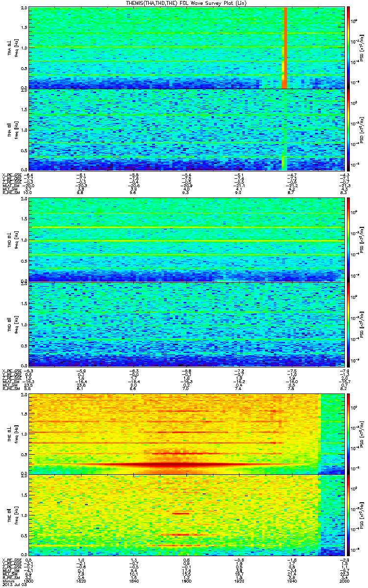The height and width of the screenshot is (588, 368).
Task: Select the THD Bll spectrogram panel
Action: click(186, 324)
